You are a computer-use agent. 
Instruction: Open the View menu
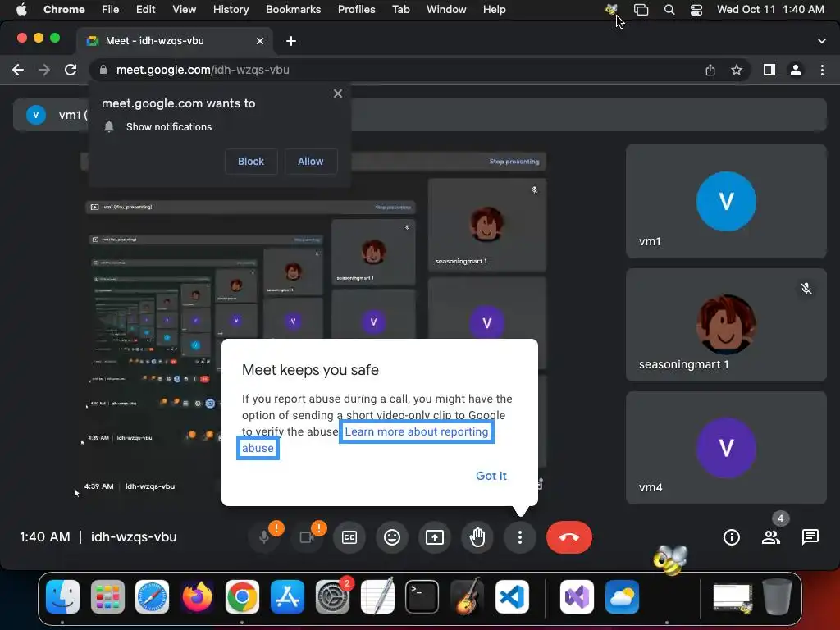coord(184,10)
